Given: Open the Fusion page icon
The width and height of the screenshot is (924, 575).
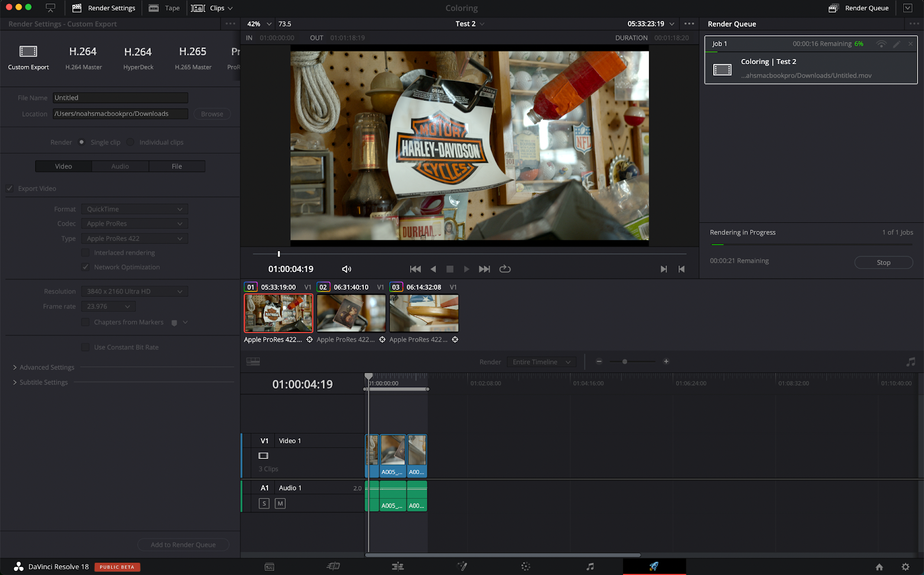Looking at the screenshot, I should click(462, 567).
